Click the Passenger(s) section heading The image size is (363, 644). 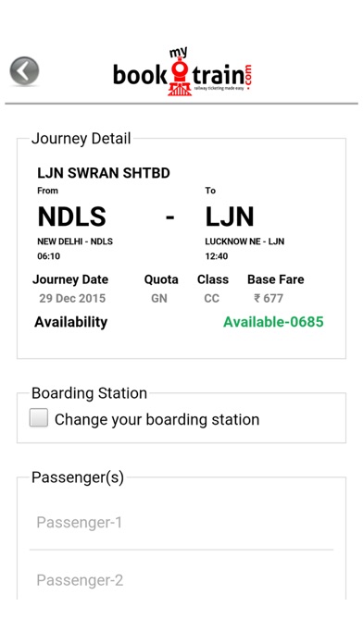point(78,477)
